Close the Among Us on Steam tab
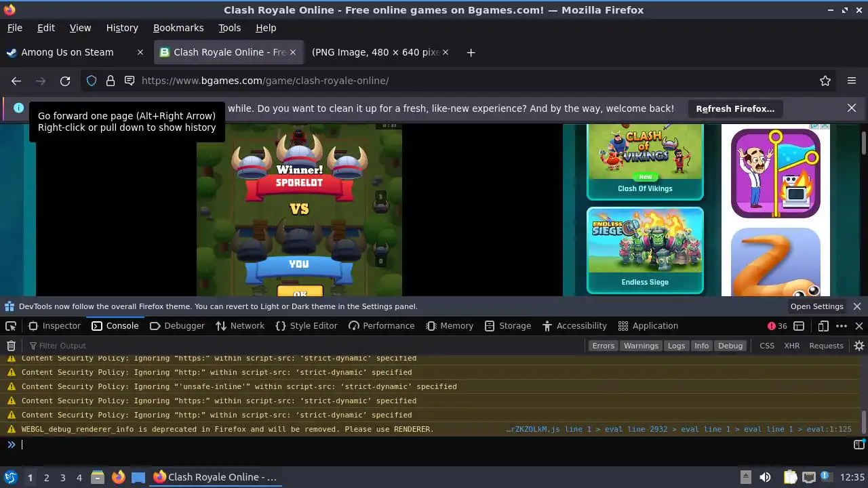 140,52
